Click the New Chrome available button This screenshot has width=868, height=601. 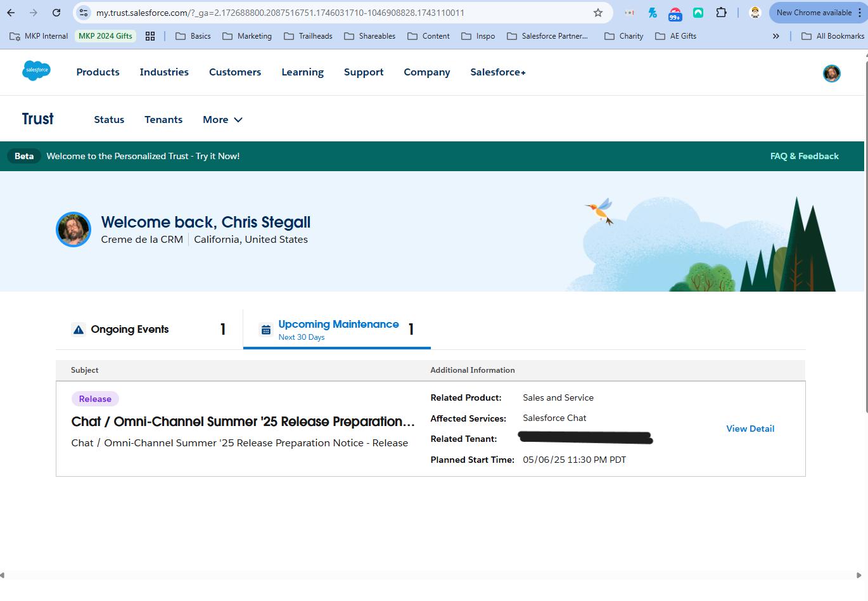pos(813,13)
